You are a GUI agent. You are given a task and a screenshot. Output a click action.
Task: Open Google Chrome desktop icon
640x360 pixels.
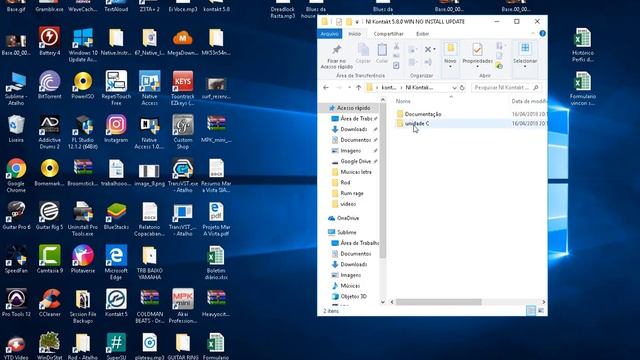coord(16,176)
